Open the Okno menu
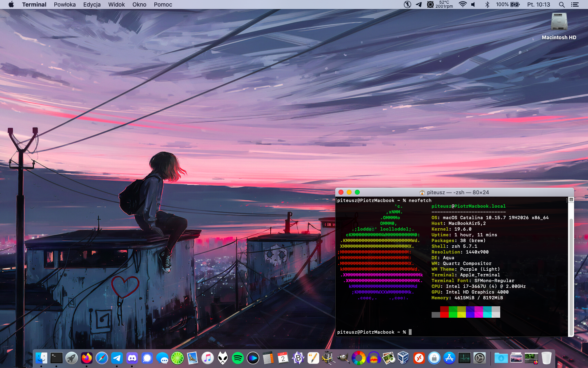 [x=139, y=4]
